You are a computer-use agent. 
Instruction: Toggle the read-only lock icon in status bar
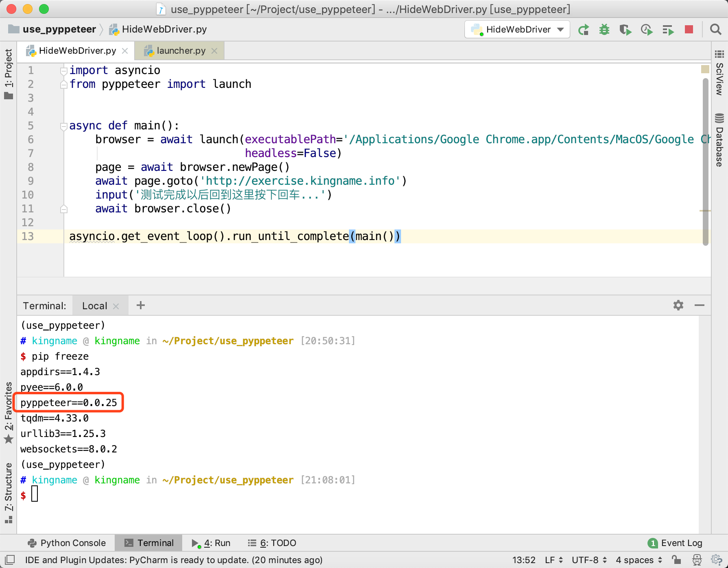pyautogui.click(x=676, y=560)
